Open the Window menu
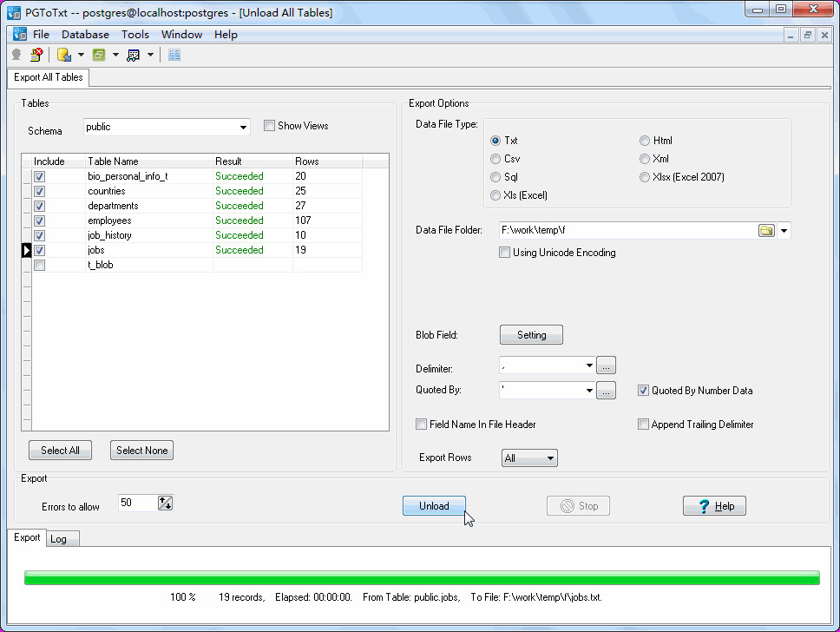Screen dimensions: 840x632 coord(181,35)
